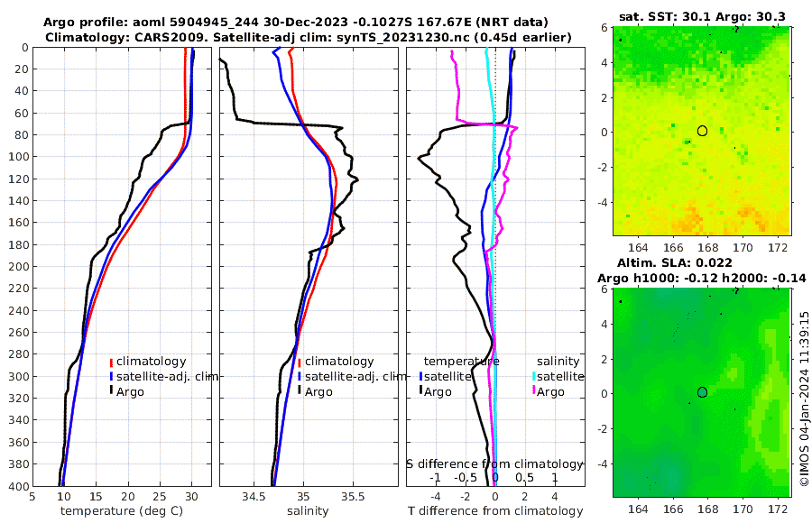Viewport: 812px width, 523px height.
Task: Click the red climatology legend marker in temperature panel
Action: pyautogui.click(x=111, y=362)
